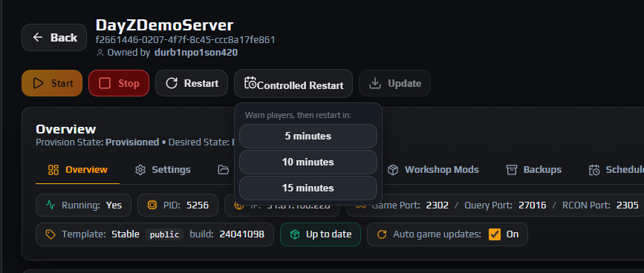Start the DayZ server
This screenshot has width=644, height=273.
pyautogui.click(x=52, y=83)
